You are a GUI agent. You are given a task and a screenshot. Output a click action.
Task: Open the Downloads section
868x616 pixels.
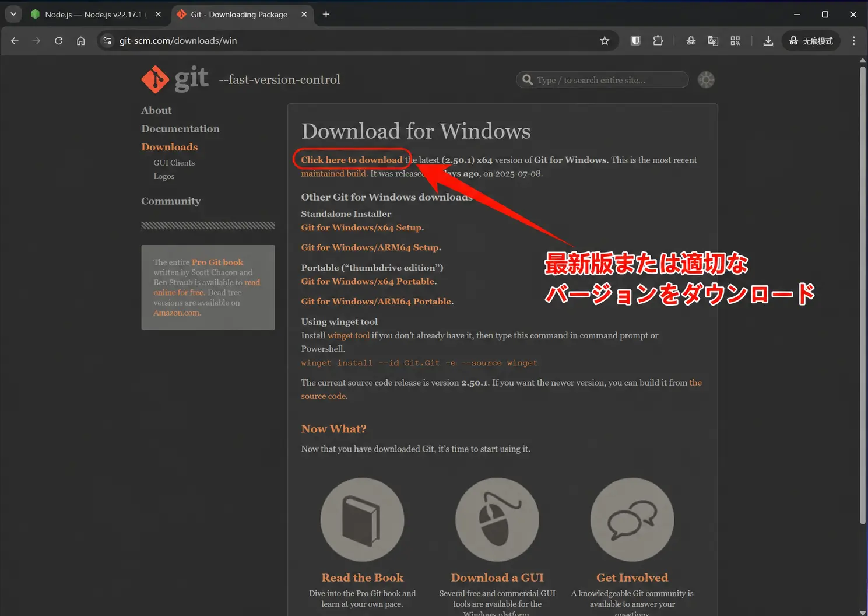point(169,147)
